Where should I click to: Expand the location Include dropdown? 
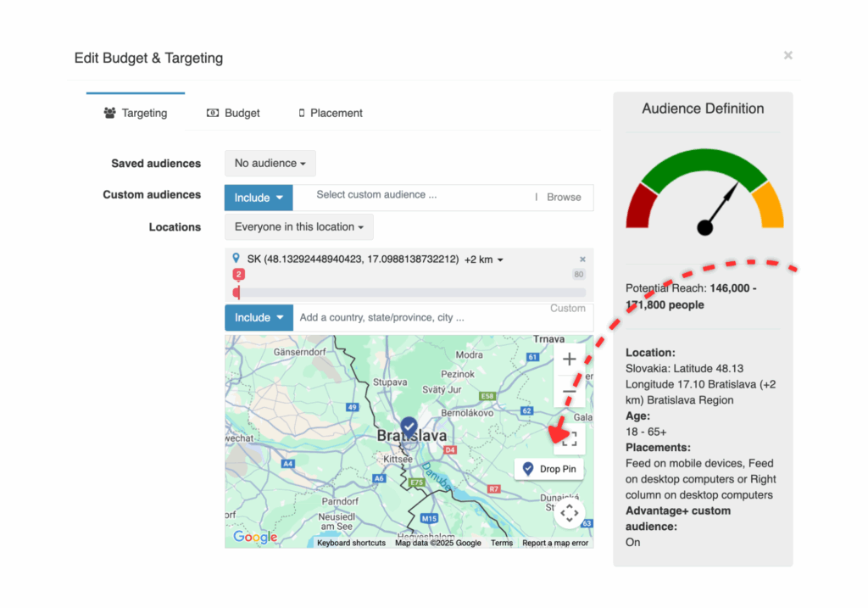pos(258,317)
